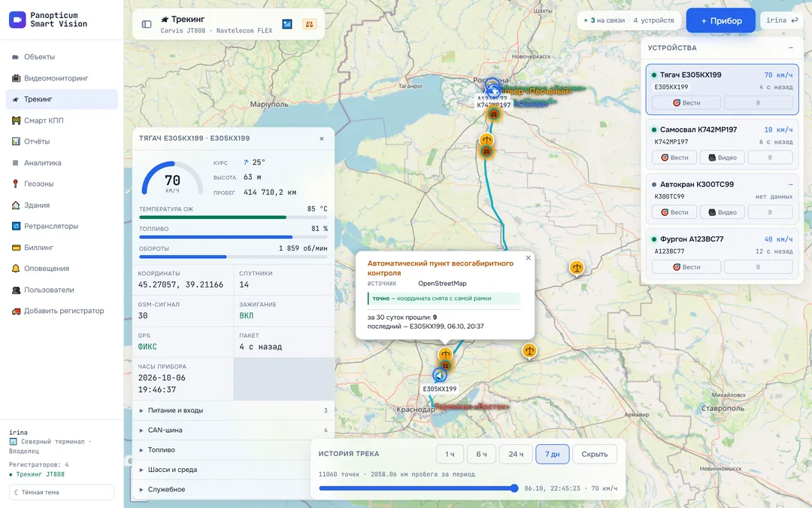Click Добавить регистратор in sidebar
Viewport: 812px width, 508px height.
click(62, 311)
